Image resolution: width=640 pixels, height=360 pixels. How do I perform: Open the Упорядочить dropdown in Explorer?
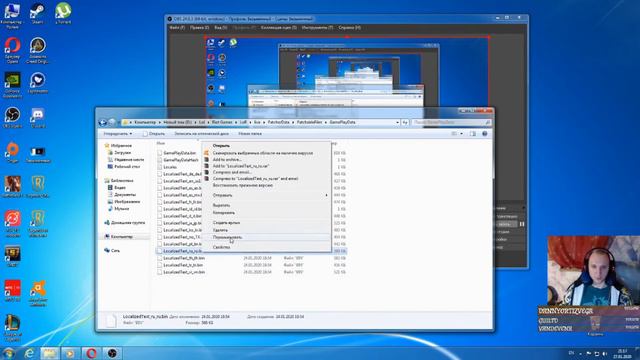[118, 134]
